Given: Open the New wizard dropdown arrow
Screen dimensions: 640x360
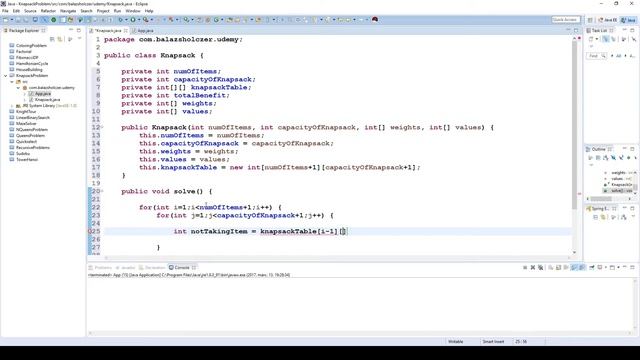Looking at the screenshot, I should [x=11, y=20].
